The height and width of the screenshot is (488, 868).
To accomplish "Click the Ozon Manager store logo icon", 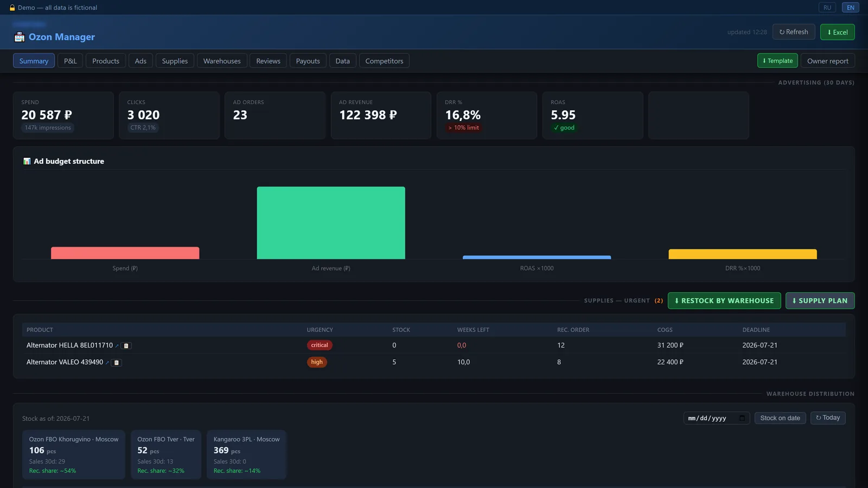I will 20,37.
